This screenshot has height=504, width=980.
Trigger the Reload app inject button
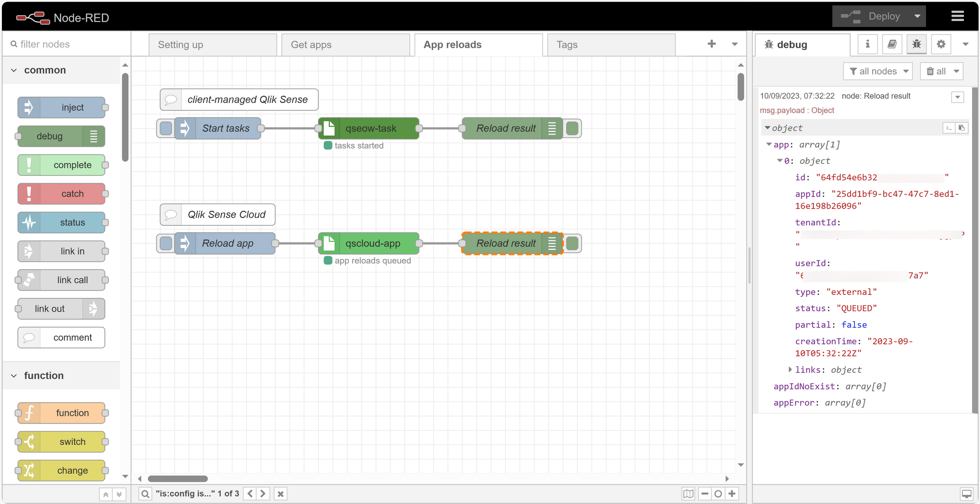[166, 243]
